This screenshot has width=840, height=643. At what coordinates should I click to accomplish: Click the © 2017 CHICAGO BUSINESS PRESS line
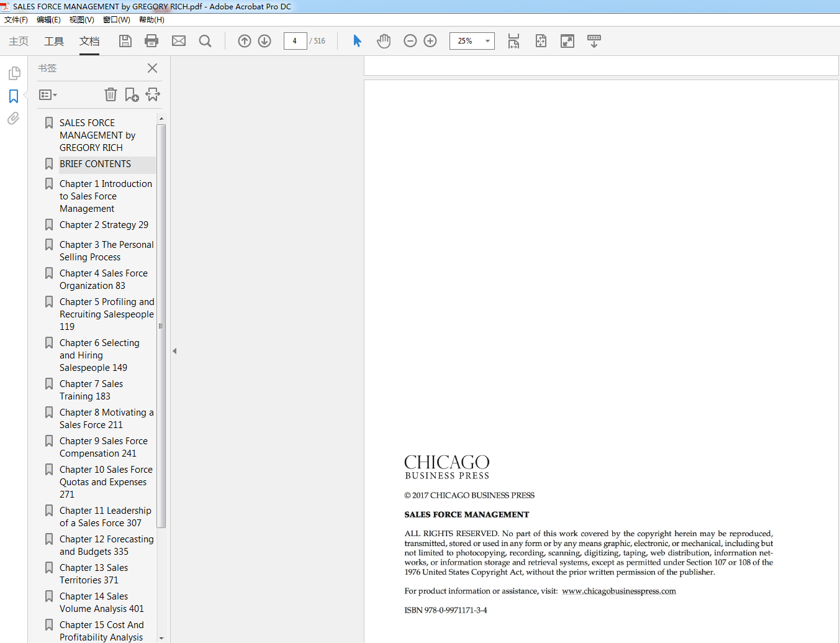(x=469, y=495)
